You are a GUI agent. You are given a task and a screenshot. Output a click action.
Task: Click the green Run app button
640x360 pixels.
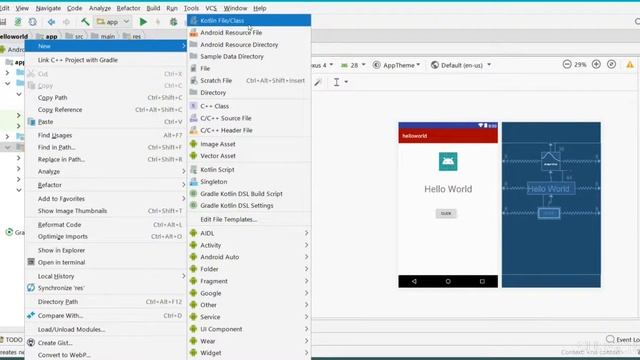tap(143, 22)
